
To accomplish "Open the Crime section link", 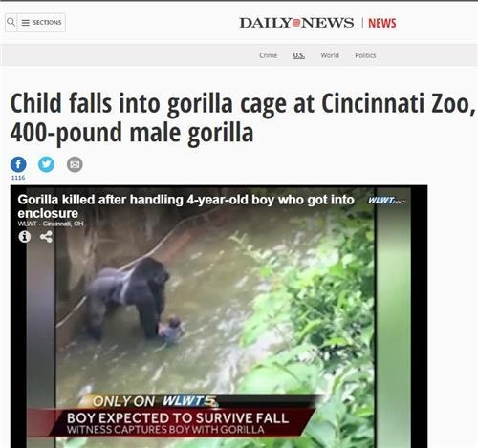I will (268, 55).
